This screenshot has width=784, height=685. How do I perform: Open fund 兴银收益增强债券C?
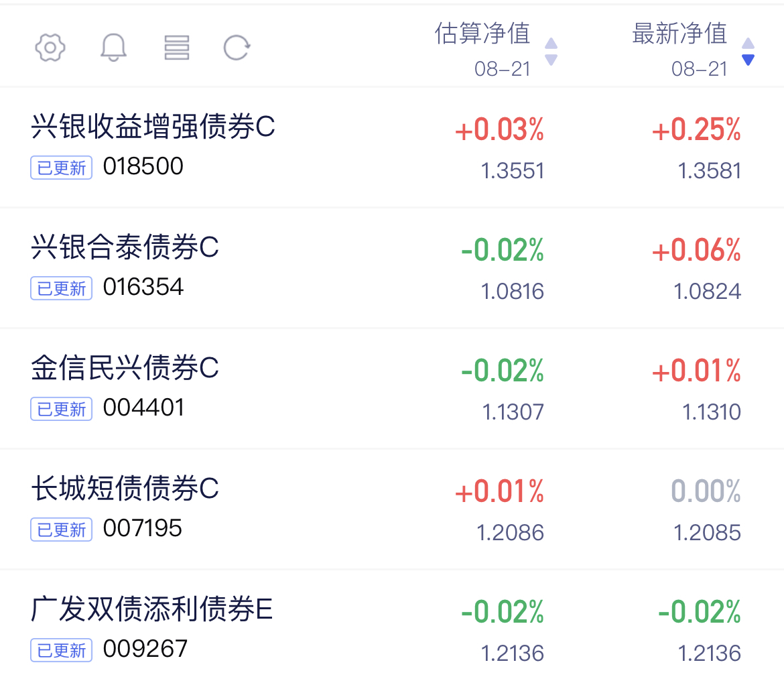coord(153,126)
